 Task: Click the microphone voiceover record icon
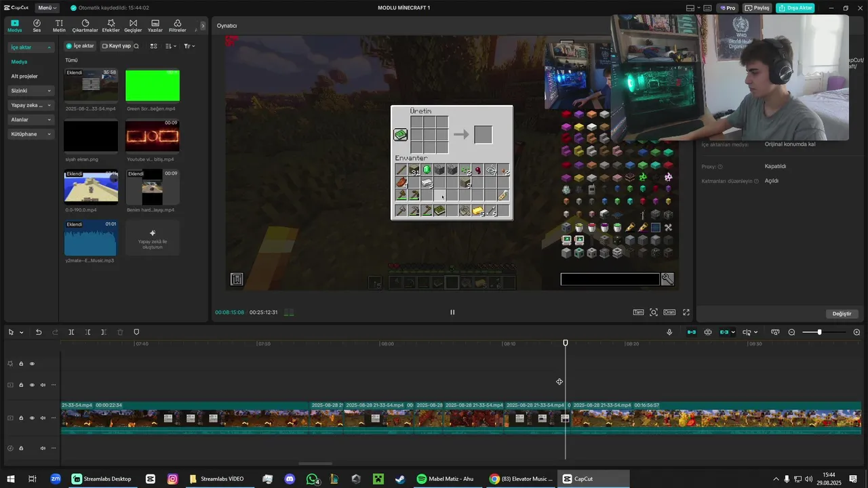tap(669, 332)
